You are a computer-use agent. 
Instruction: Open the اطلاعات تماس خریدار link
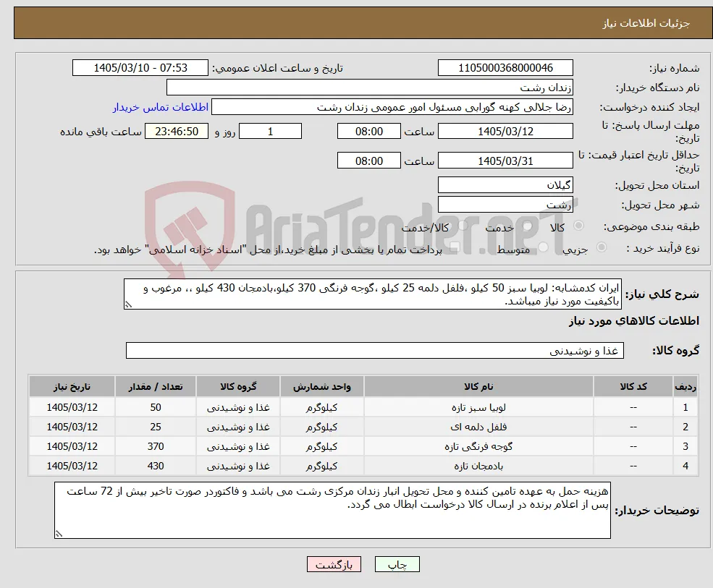tap(161, 107)
